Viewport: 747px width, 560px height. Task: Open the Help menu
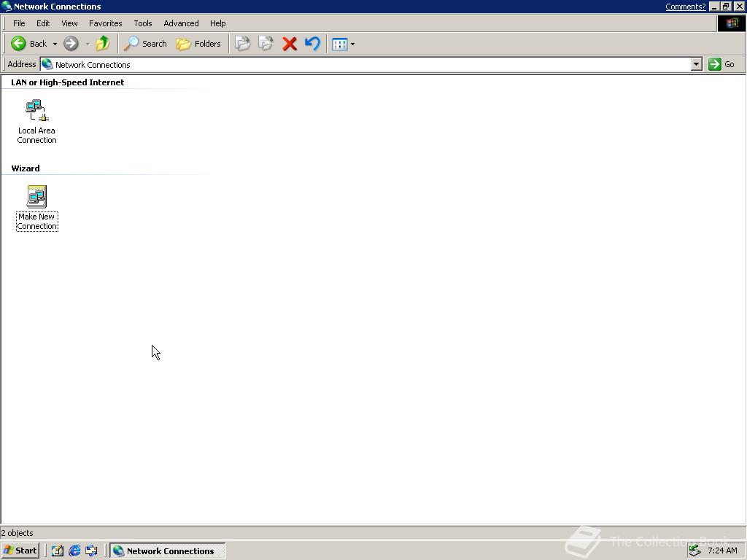[217, 23]
